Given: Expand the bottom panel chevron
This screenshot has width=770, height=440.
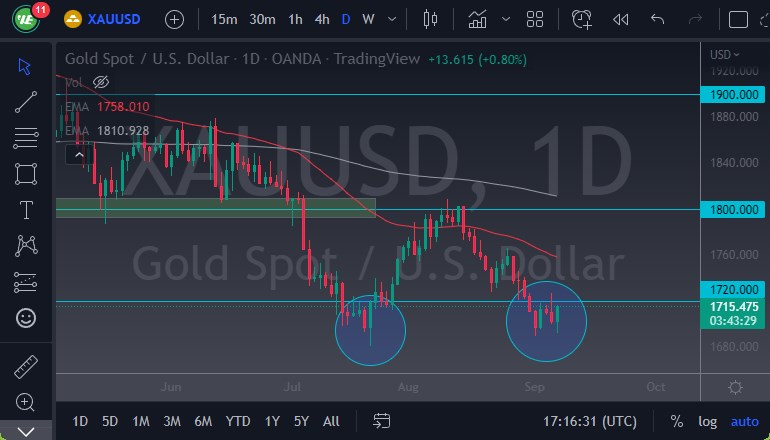Looking at the screenshot, I should point(26,432).
